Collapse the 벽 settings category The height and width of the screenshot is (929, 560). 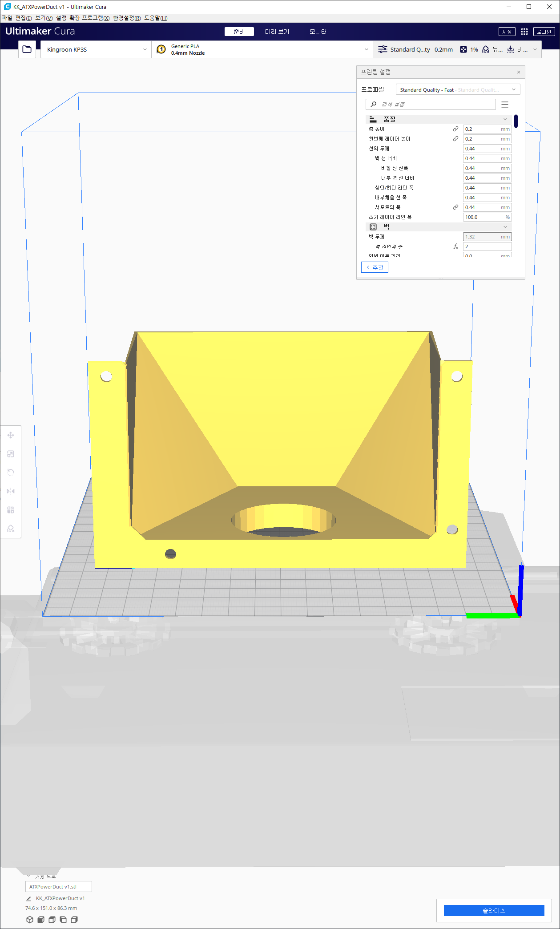tap(438, 227)
